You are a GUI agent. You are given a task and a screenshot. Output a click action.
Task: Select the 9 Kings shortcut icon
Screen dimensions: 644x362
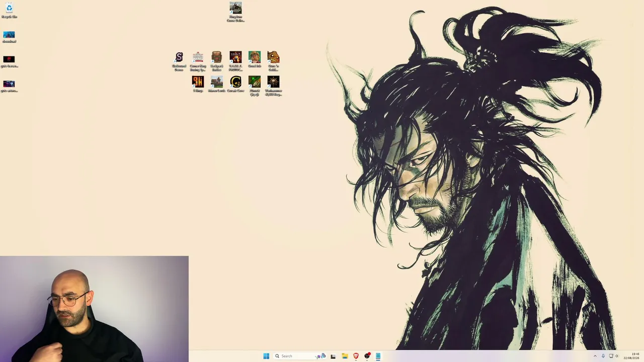coord(198,84)
